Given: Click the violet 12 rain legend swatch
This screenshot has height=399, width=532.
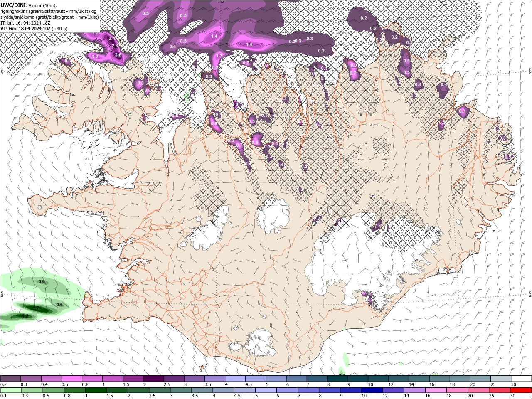Looking at the screenshot, I should pos(393,390).
